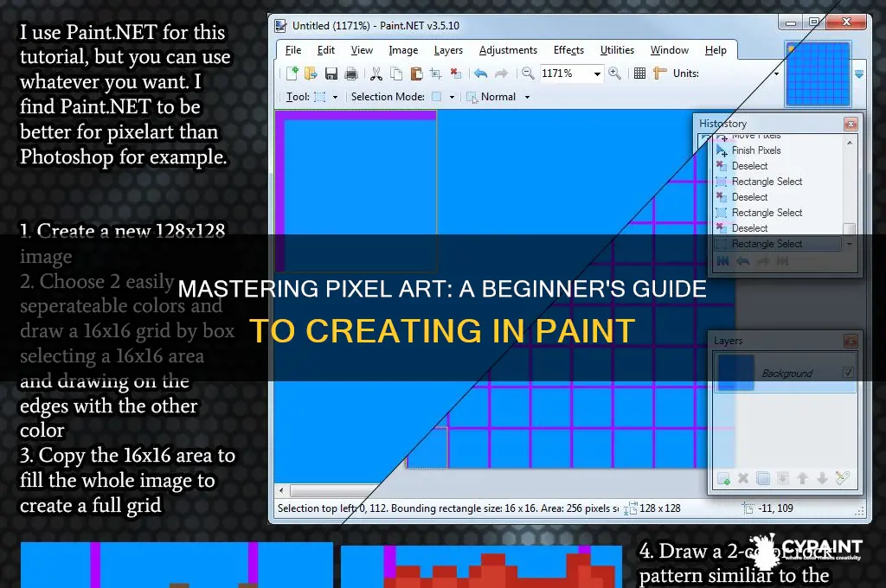Click History fast-forward-to-end icon
This screenshot has height=588, width=886.
[x=782, y=261]
